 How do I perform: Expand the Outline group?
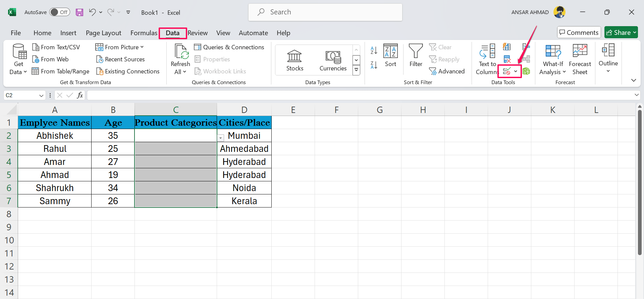pyautogui.click(x=608, y=59)
